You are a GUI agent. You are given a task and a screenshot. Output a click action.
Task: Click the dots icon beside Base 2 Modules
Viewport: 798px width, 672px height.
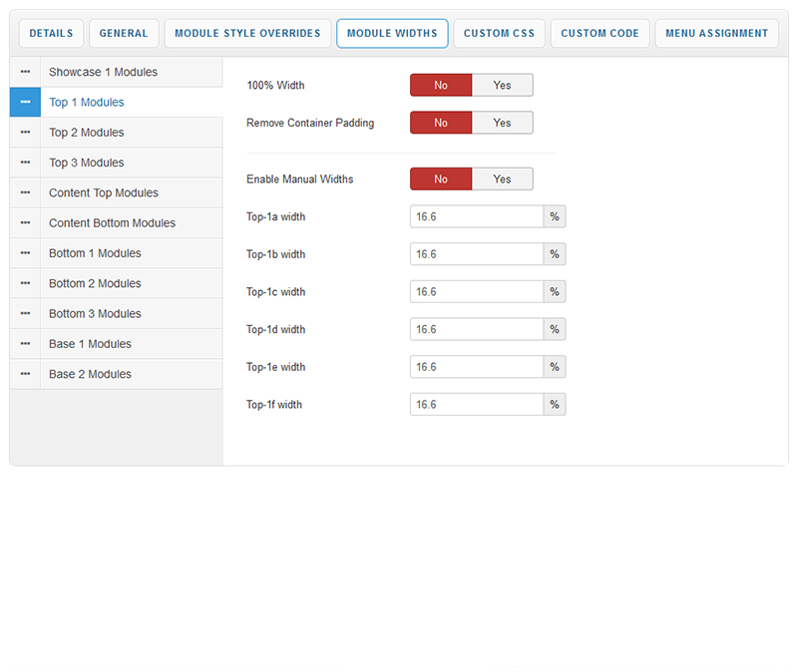tap(25, 374)
